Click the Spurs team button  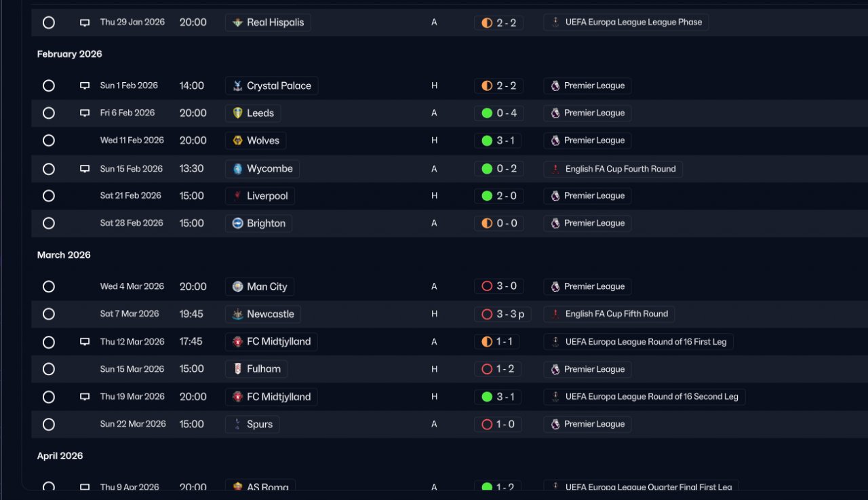(252, 425)
